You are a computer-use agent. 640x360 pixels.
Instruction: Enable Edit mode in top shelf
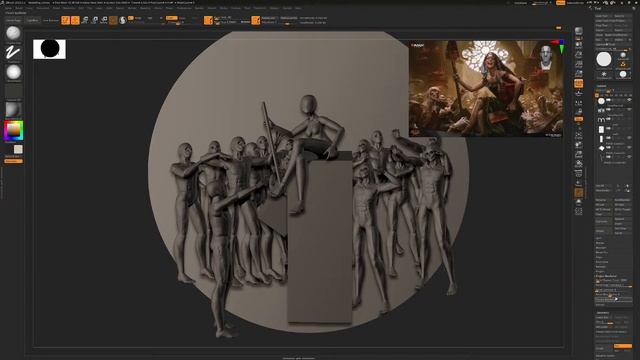65,20
